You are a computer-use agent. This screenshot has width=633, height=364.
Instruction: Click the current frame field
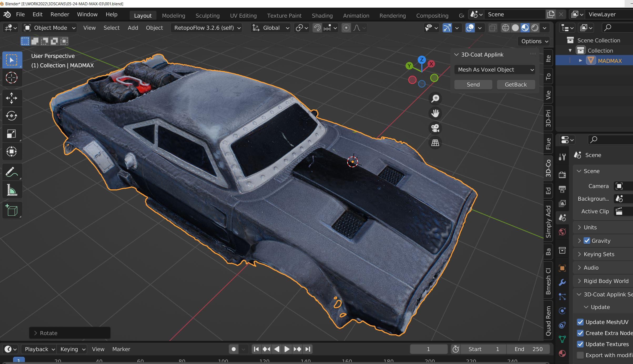428,349
